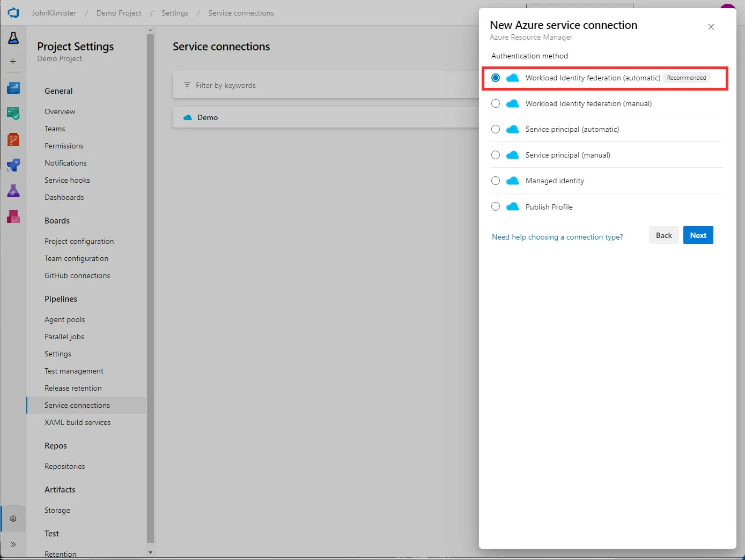Open the Test Plans flask icon
Screen dimensions: 745x560
coord(13,191)
